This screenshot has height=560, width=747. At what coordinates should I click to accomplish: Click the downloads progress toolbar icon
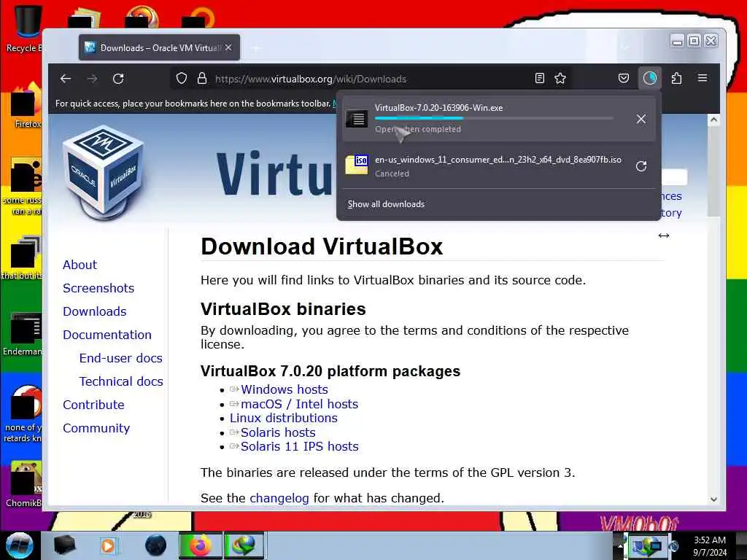(650, 78)
